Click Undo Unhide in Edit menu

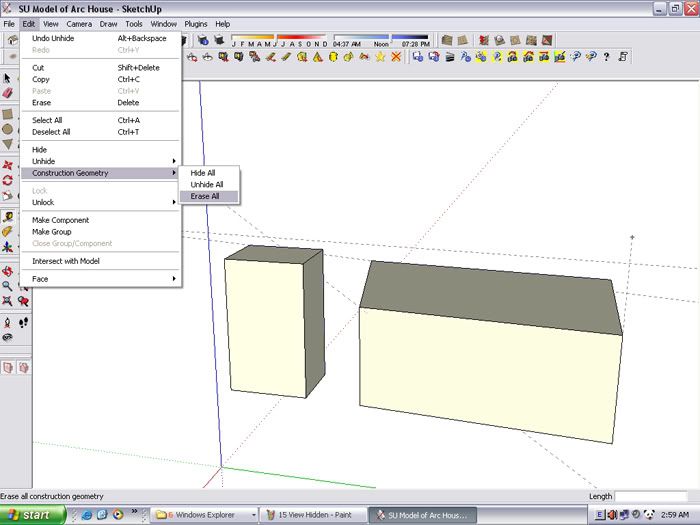(101, 38)
